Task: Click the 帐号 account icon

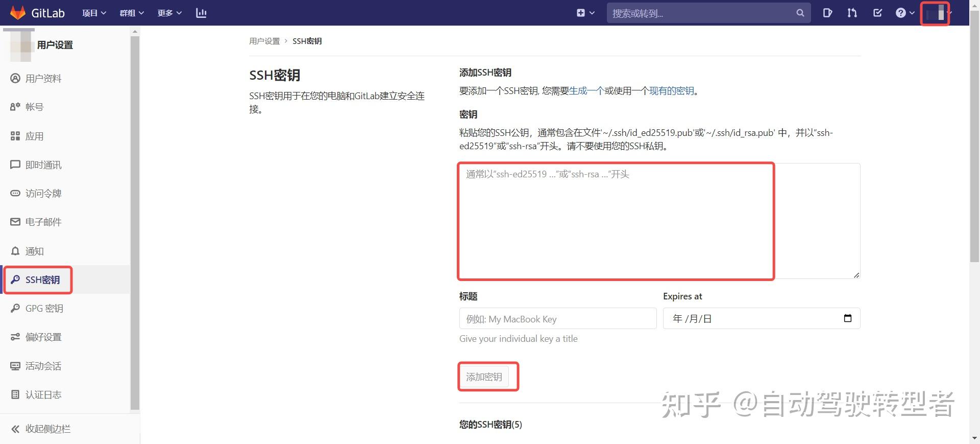Action: click(15, 107)
